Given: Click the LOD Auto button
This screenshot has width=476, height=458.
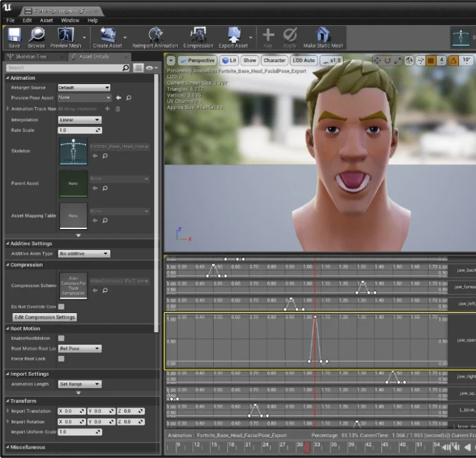Looking at the screenshot, I should [x=304, y=61].
